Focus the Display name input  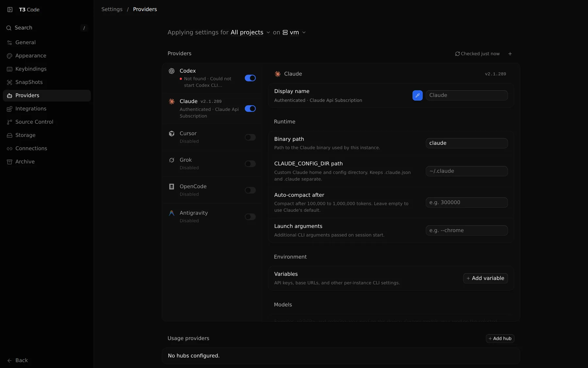tap(466, 95)
